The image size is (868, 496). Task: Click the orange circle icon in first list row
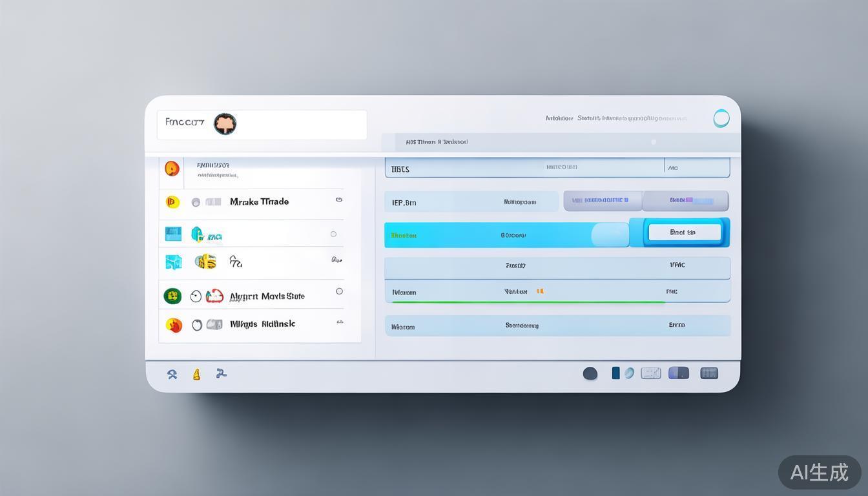coord(172,169)
